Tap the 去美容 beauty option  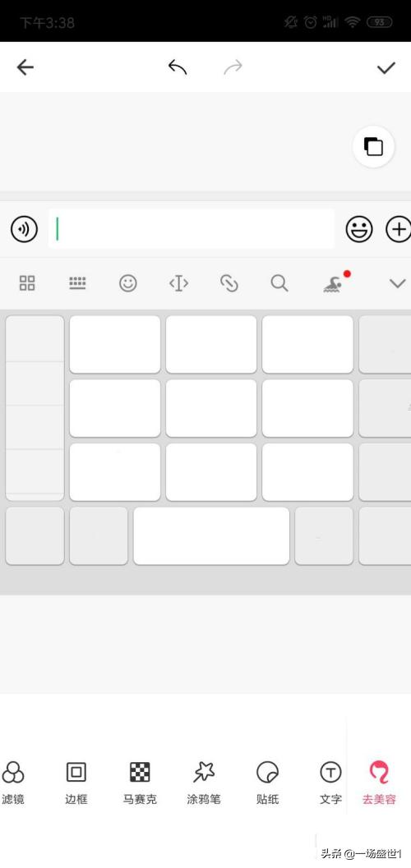[x=380, y=783]
